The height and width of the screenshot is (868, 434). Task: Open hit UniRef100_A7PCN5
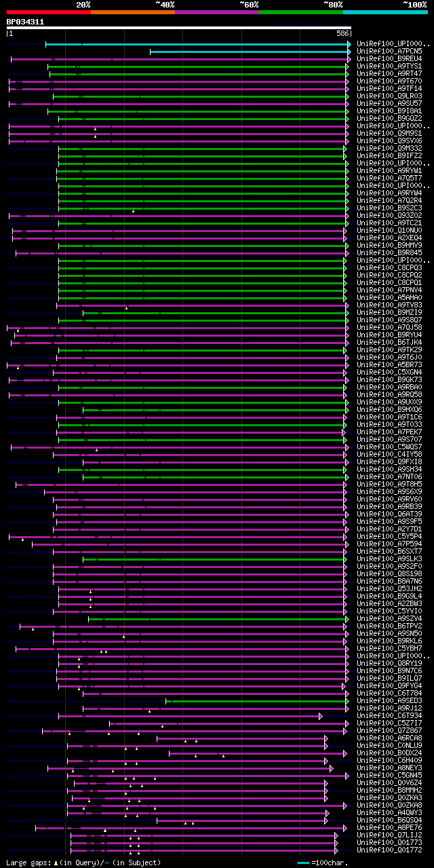click(x=389, y=51)
